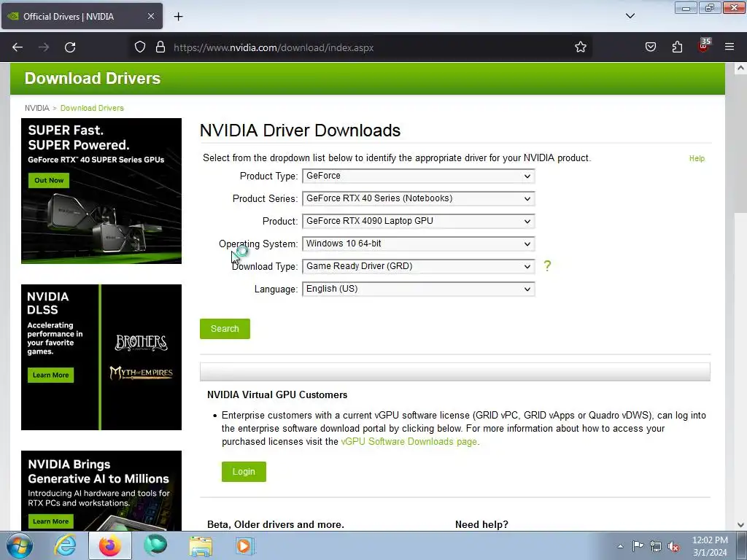Select the Official Drivers | NVIDIA tab

click(x=82, y=16)
